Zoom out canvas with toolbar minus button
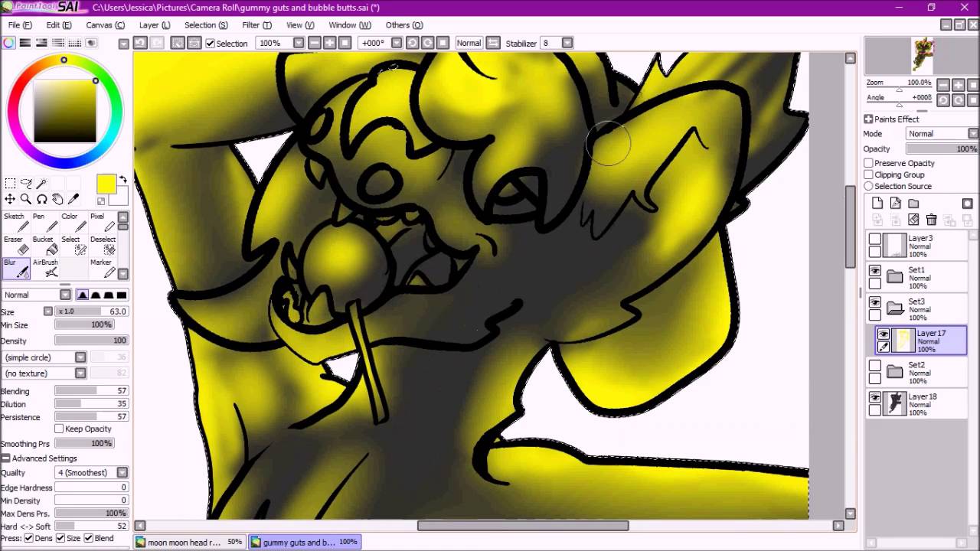The width and height of the screenshot is (980, 551). click(314, 43)
